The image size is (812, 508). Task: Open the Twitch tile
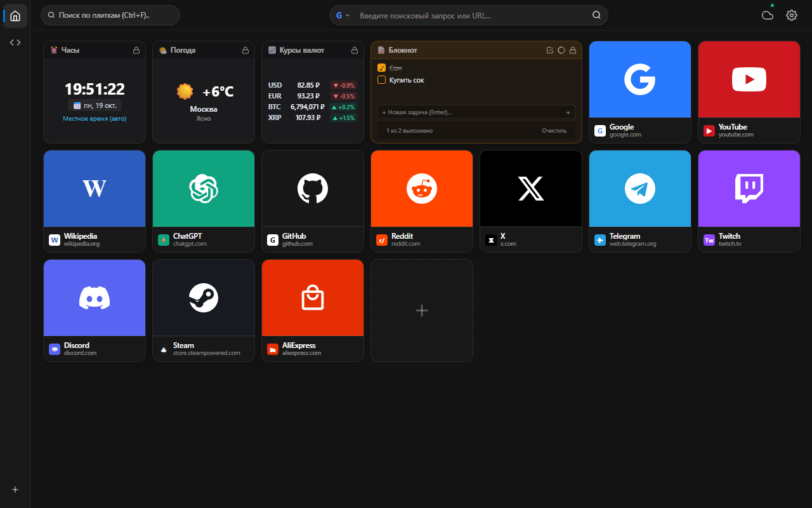(749, 201)
